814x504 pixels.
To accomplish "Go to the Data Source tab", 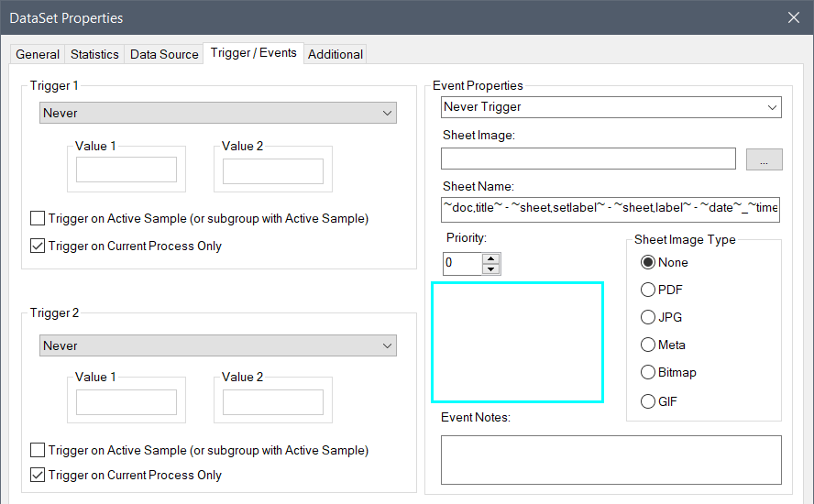I will [164, 54].
